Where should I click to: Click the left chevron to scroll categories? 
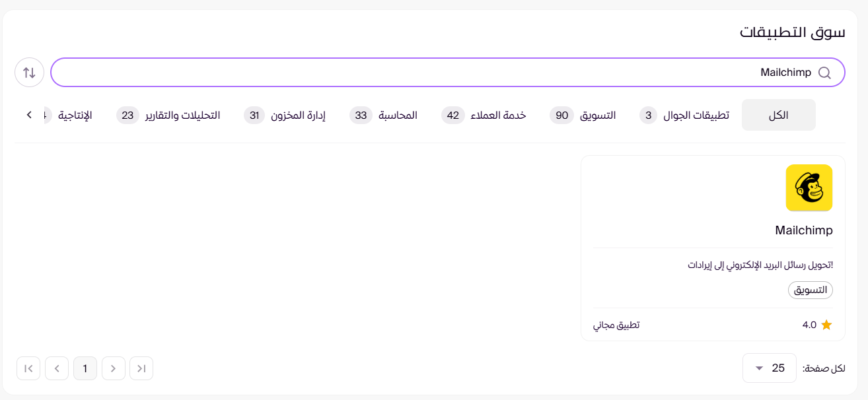pyautogui.click(x=28, y=114)
